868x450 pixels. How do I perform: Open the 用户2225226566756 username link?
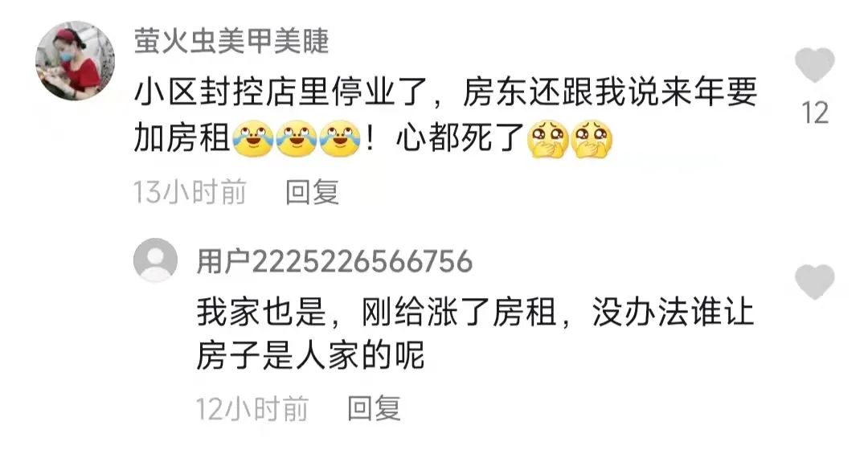[x=335, y=261]
